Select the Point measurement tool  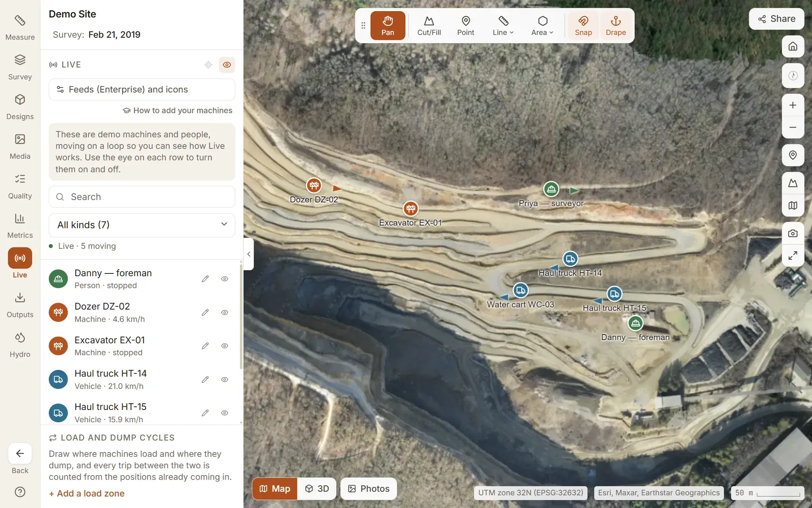click(465, 26)
